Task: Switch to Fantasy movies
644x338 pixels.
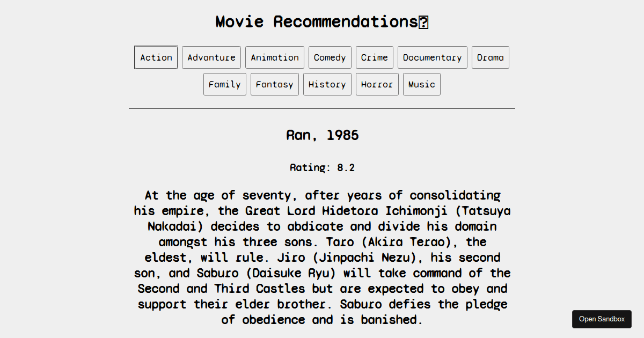Action: click(x=274, y=84)
